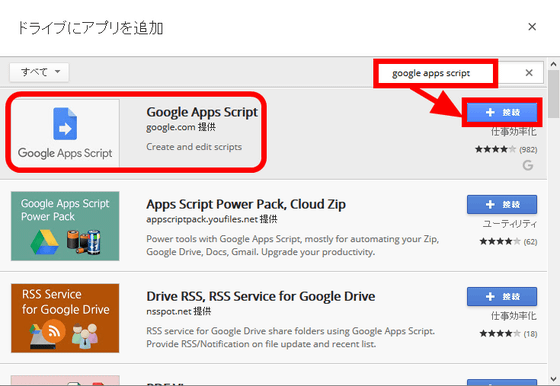Open Google Apps Script Power Pack thumbnail

coord(65,226)
